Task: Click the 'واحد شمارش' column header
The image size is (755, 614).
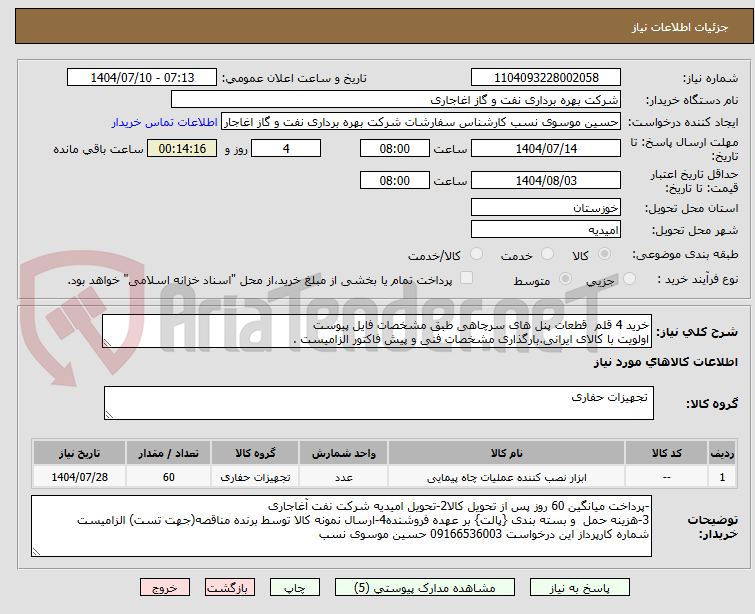Action: pyautogui.click(x=343, y=453)
